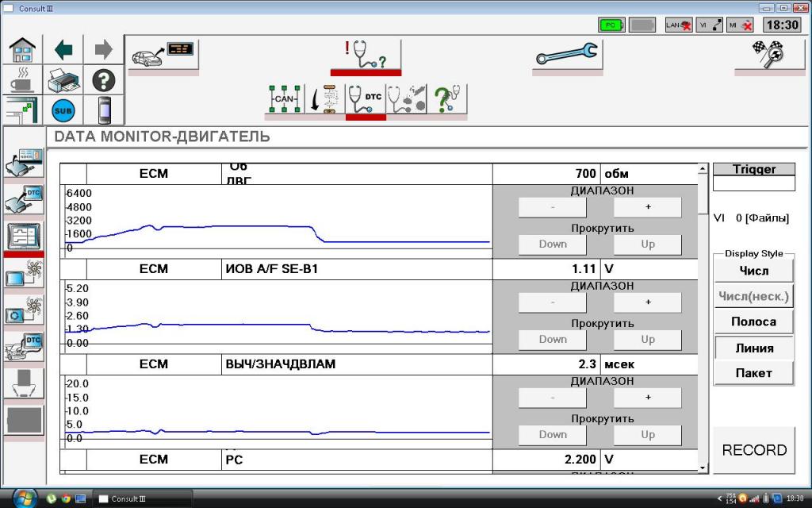The width and height of the screenshot is (812, 508).
Task: Increase range with plus for engine RPM graph
Action: pos(647,207)
